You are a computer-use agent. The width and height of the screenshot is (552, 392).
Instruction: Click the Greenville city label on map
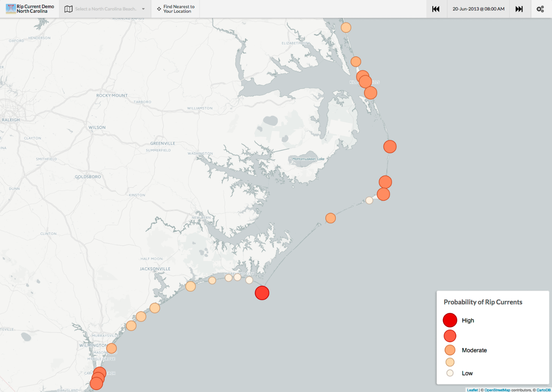click(x=163, y=143)
